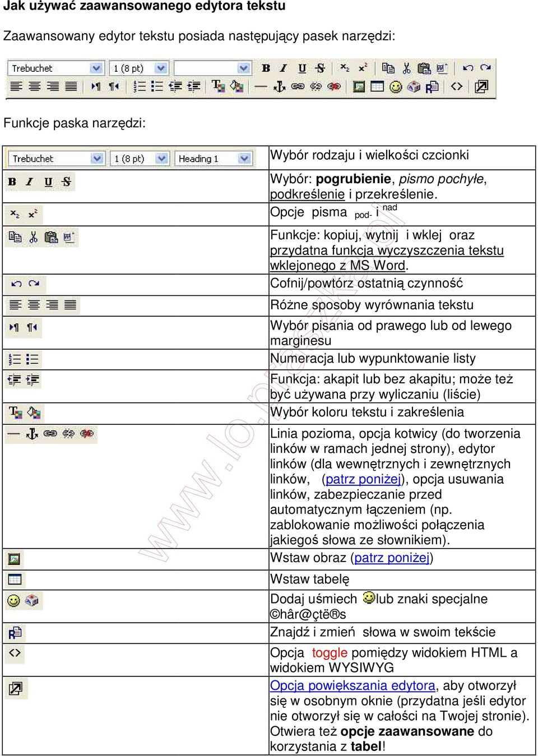Click the Cut scissors icon in the top toolbar
This screenshot has height=756, width=538.
406,68
